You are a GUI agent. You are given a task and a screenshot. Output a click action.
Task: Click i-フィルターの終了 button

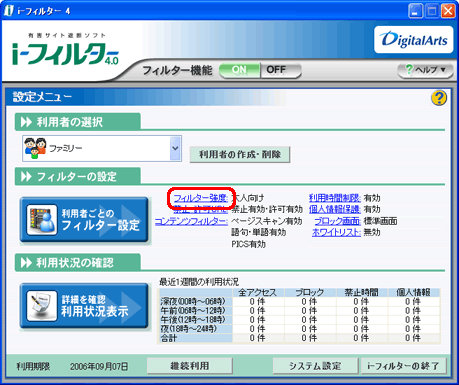(x=403, y=366)
